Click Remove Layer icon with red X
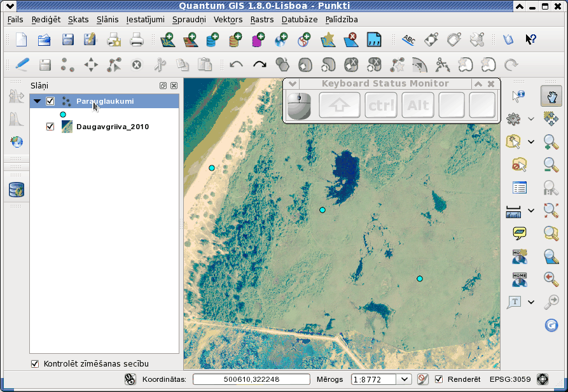 350,39
